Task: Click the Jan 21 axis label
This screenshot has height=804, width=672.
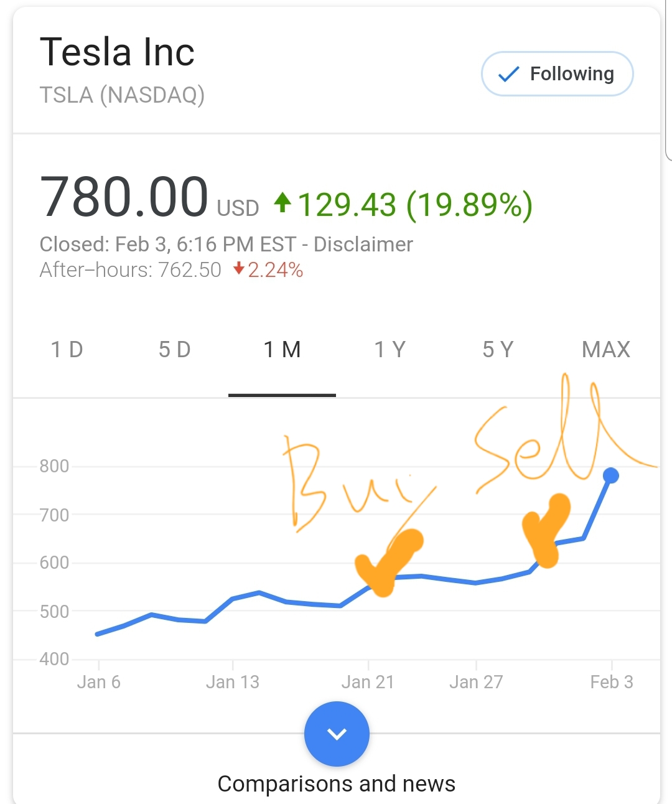Action: point(368,682)
